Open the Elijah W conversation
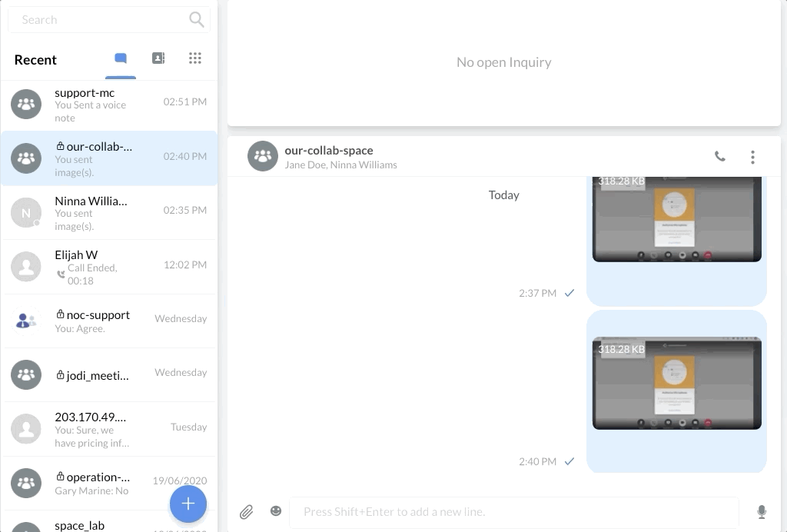Image resolution: width=787 pixels, height=532 pixels. pos(109,267)
